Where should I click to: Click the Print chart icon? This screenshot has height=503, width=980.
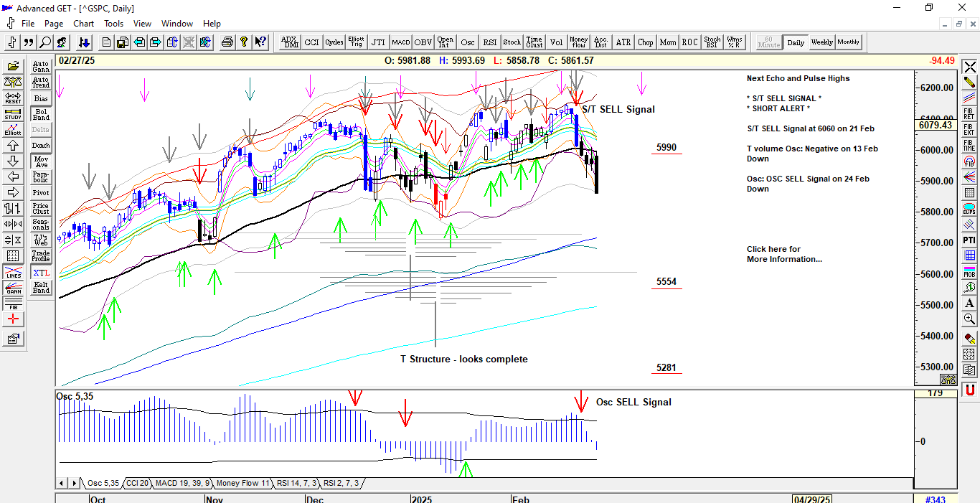[227, 42]
